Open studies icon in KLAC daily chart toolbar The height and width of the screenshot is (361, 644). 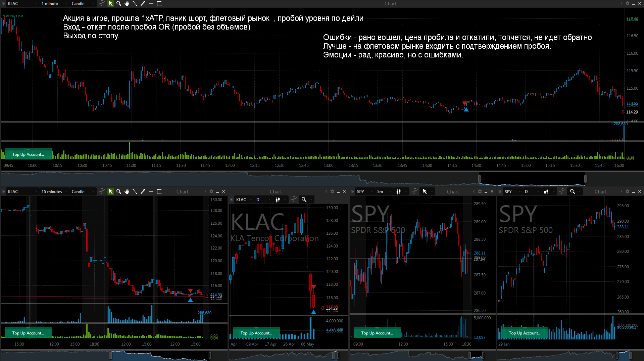pyautogui.click(x=294, y=199)
